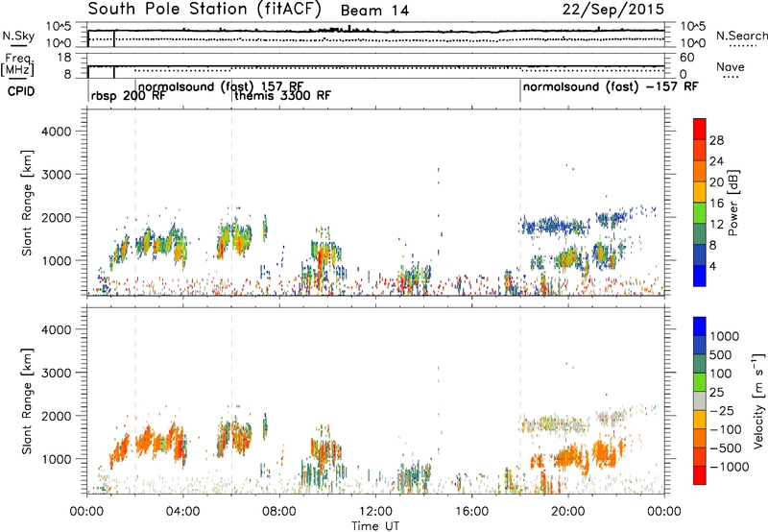Click the 'N.Sky' legend label

click(x=18, y=36)
